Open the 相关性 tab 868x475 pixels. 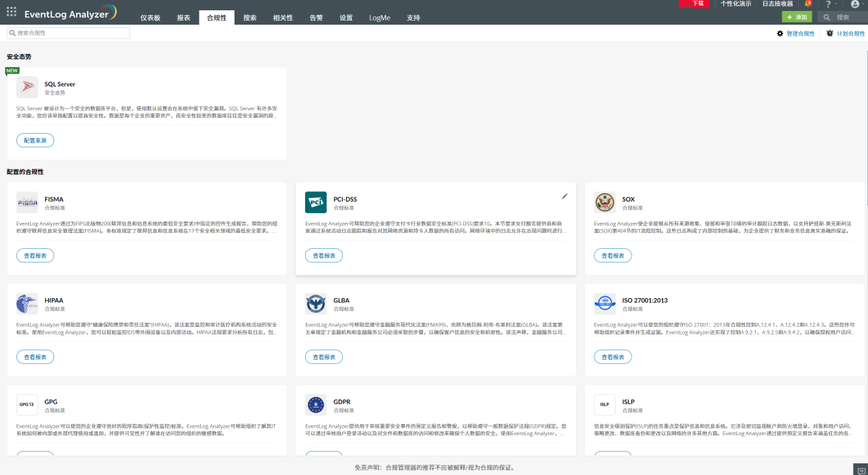282,18
